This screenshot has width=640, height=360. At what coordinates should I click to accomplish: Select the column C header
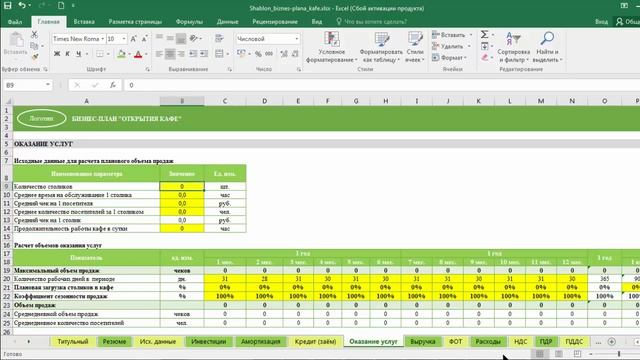tap(224, 101)
